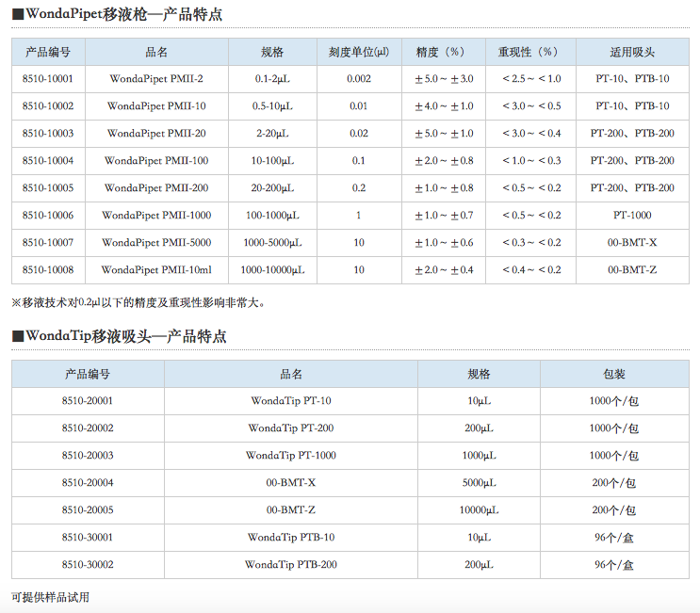The height and width of the screenshot is (613, 700).
Task: Click product code 8510-20005
Action: (x=88, y=510)
